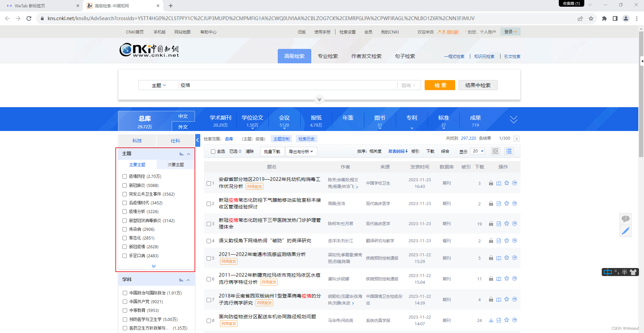Open the 主题 chart visualization icon
Screen dimensions: 644x333
181,154
